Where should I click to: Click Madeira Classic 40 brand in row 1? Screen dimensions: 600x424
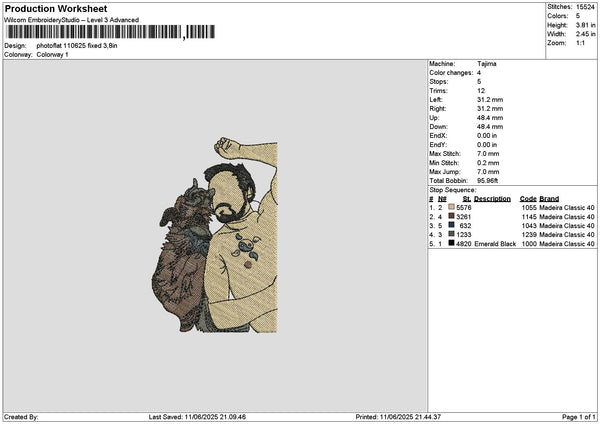(567, 208)
